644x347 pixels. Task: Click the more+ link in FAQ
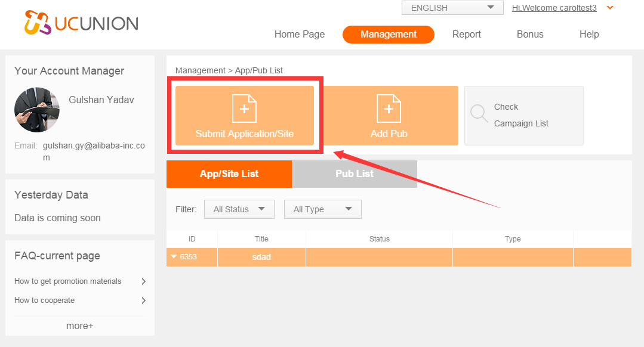pos(79,326)
